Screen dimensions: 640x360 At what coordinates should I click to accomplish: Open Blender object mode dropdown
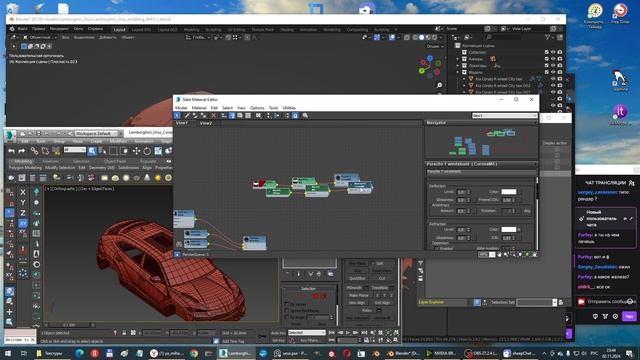(x=40, y=37)
